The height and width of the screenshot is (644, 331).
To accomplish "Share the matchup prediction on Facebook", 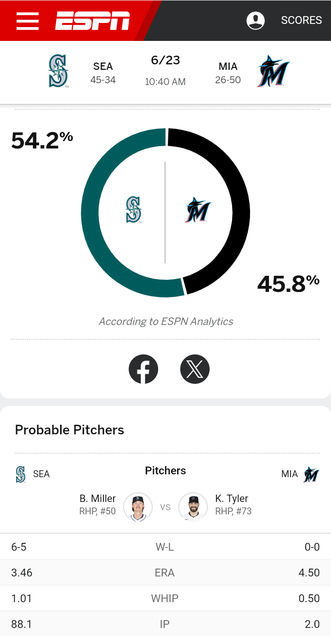I will pyautogui.click(x=143, y=369).
